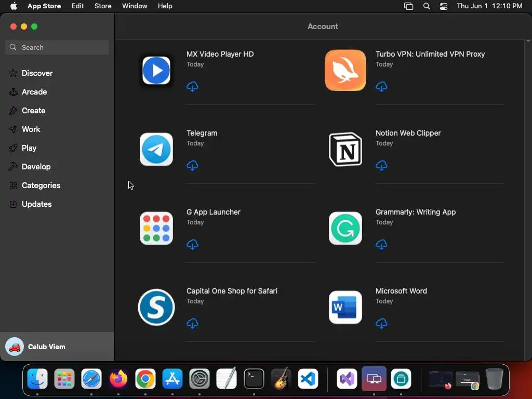Click App Store icon in the Dock

pos(172,379)
